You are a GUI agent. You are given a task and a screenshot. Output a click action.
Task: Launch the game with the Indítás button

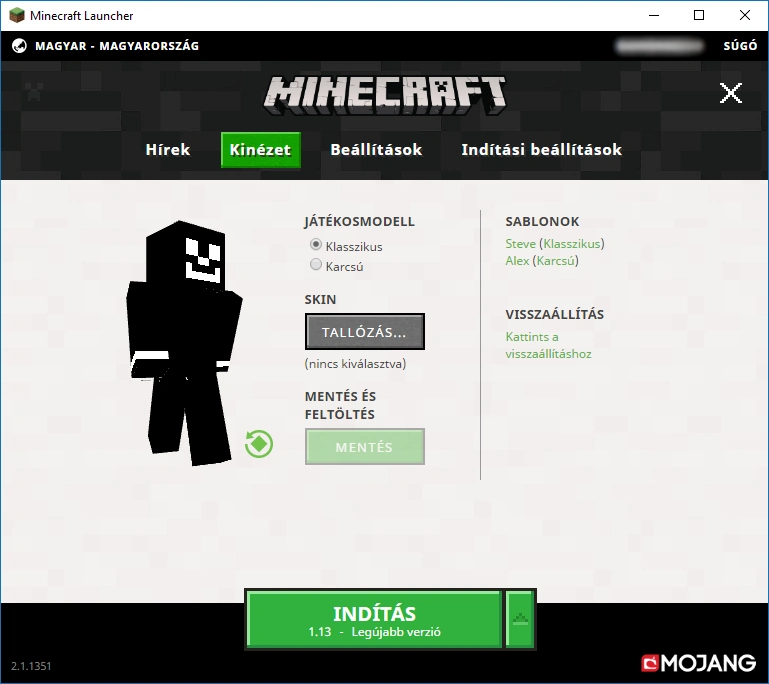(374, 620)
